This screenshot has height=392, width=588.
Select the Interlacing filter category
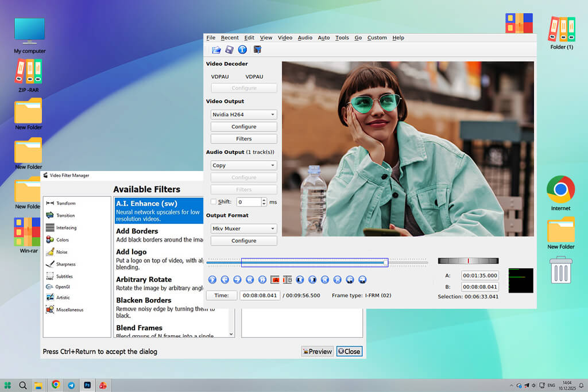(x=61, y=227)
